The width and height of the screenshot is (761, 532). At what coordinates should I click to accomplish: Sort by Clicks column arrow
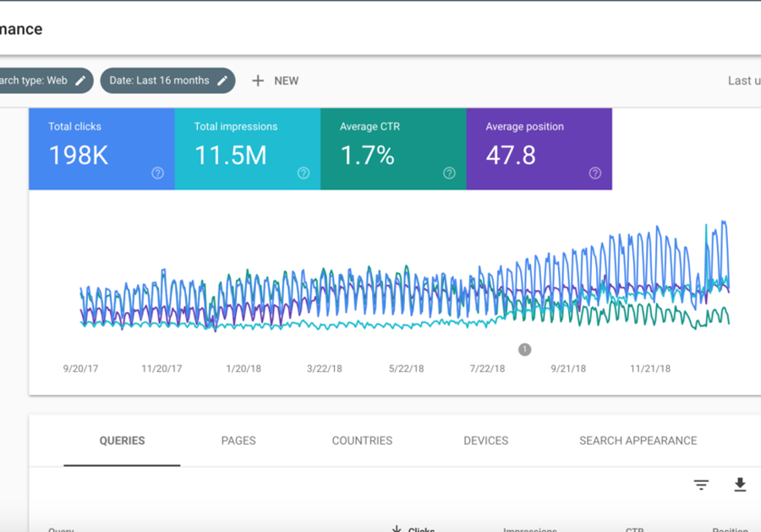pos(397,529)
